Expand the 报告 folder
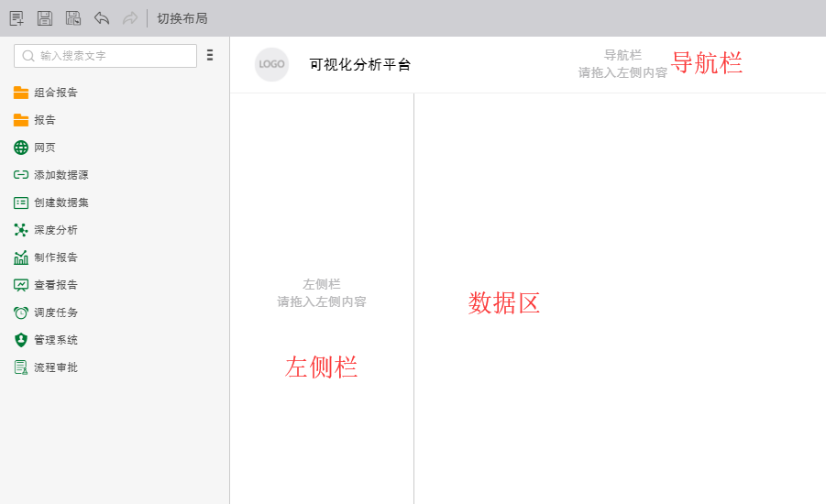Viewport: 826px width, 504px height. coord(44,120)
